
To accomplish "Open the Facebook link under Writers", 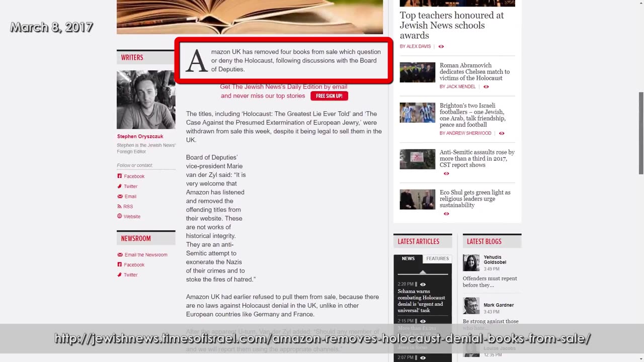I will pos(134,176).
